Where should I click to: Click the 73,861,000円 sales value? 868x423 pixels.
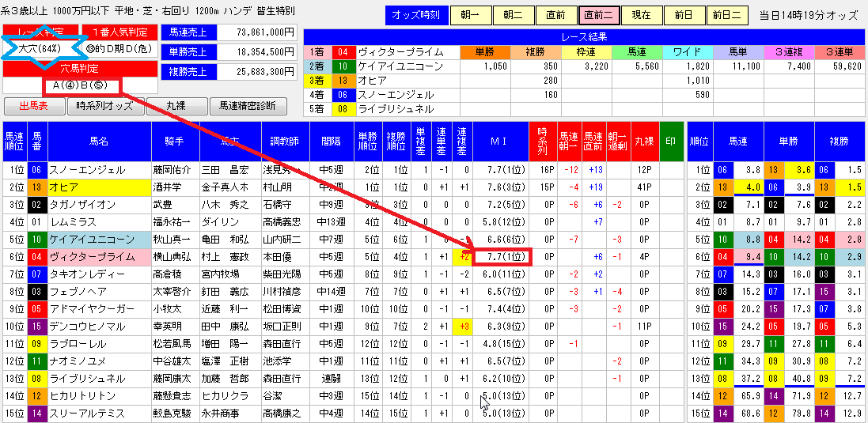pos(257,32)
